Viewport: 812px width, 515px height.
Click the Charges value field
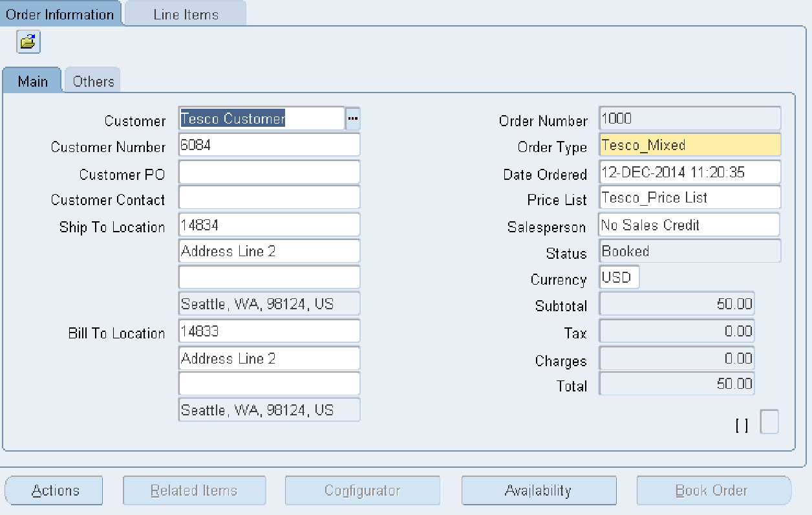point(677,358)
